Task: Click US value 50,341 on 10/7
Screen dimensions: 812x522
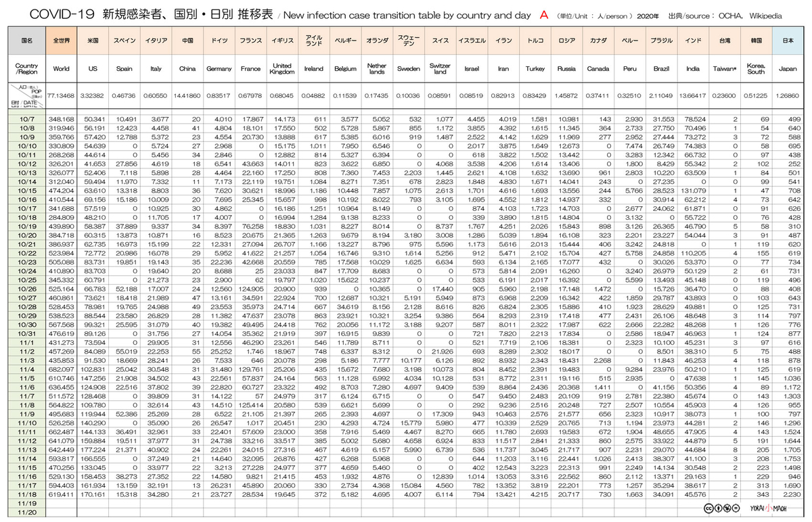Action: click(x=95, y=118)
